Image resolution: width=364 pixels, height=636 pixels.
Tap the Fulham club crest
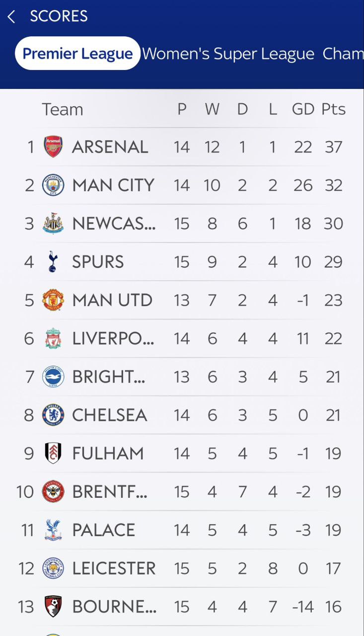(x=53, y=453)
